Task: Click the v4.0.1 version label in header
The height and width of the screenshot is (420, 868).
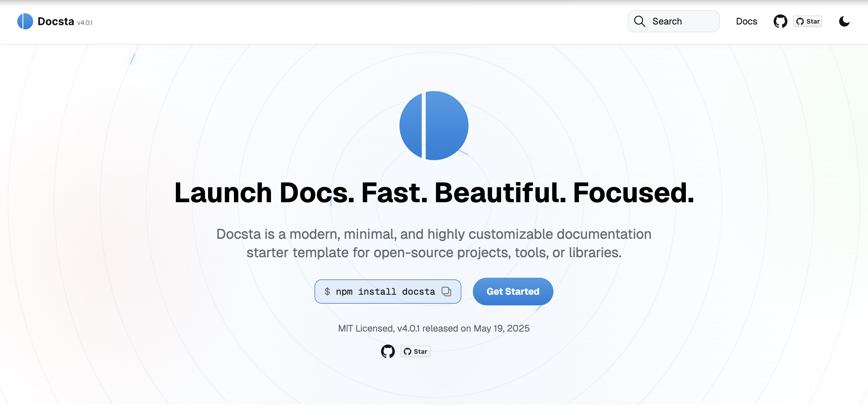Action: [x=85, y=22]
